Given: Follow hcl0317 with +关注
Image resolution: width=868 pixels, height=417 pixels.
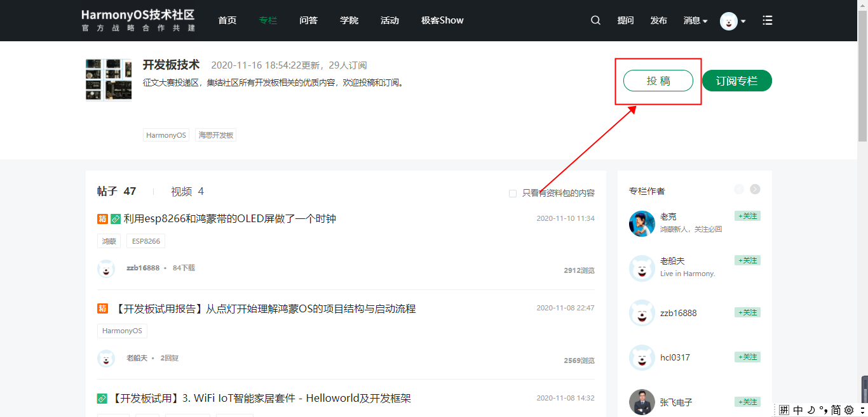Looking at the screenshot, I should pos(747,357).
